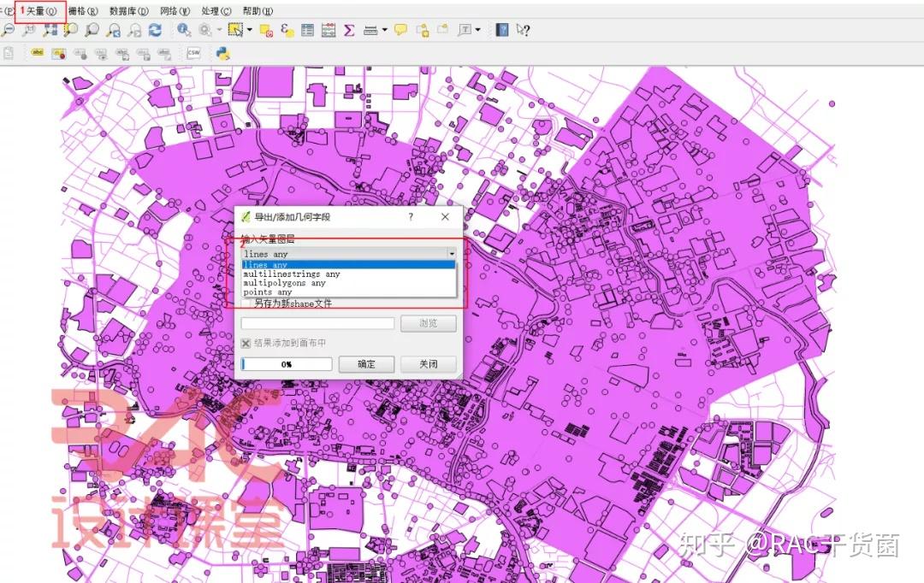Image resolution: width=924 pixels, height=583 pixels.
Task: Click the Statistical Summary sigma icon
Action: point(349,30)
